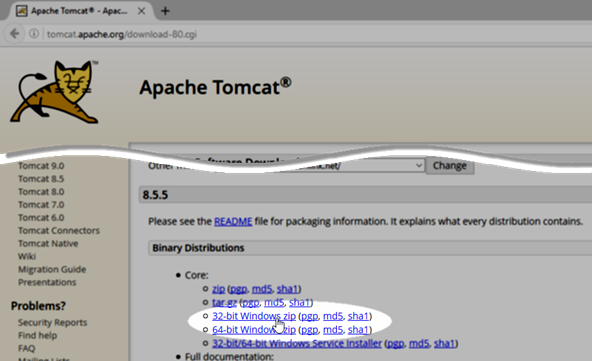This screenshot has width=592, height=361.
Task: Open the FAQ sidebar link
Action: (26, 348)
